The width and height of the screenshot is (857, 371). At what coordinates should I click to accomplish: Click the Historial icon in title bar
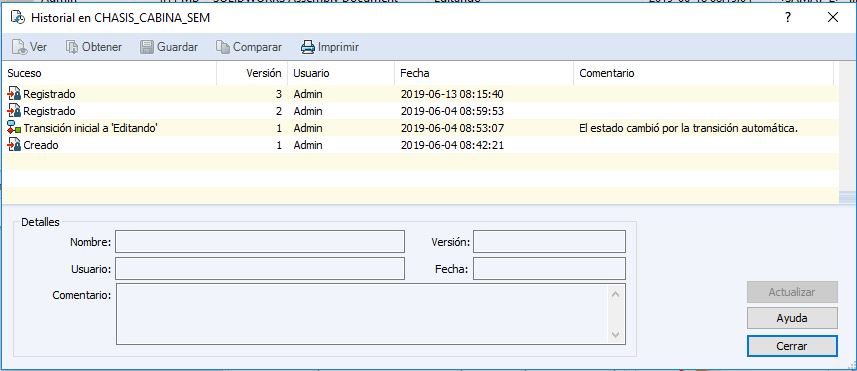point(18,17)
